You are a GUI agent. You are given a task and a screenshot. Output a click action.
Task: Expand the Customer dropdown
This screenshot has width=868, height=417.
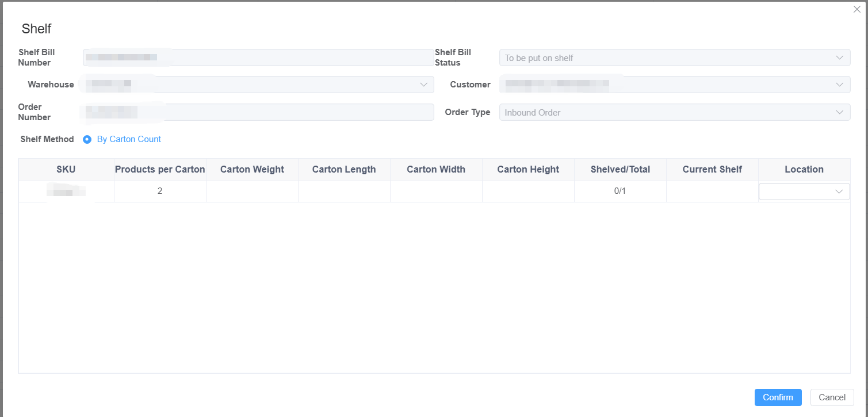point(674,85)
